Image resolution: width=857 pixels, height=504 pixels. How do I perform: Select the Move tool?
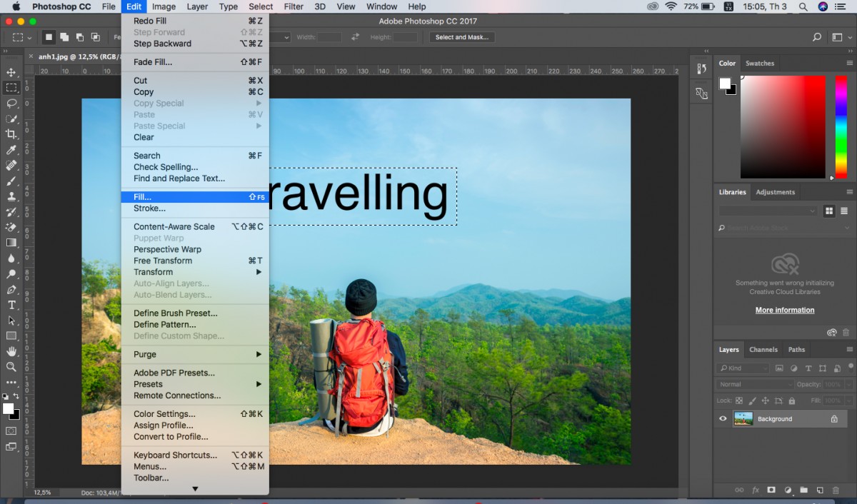[11, 71]
